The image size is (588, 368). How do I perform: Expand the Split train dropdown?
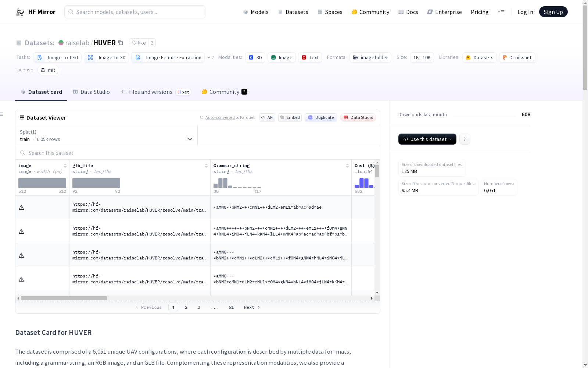point(107,135)
